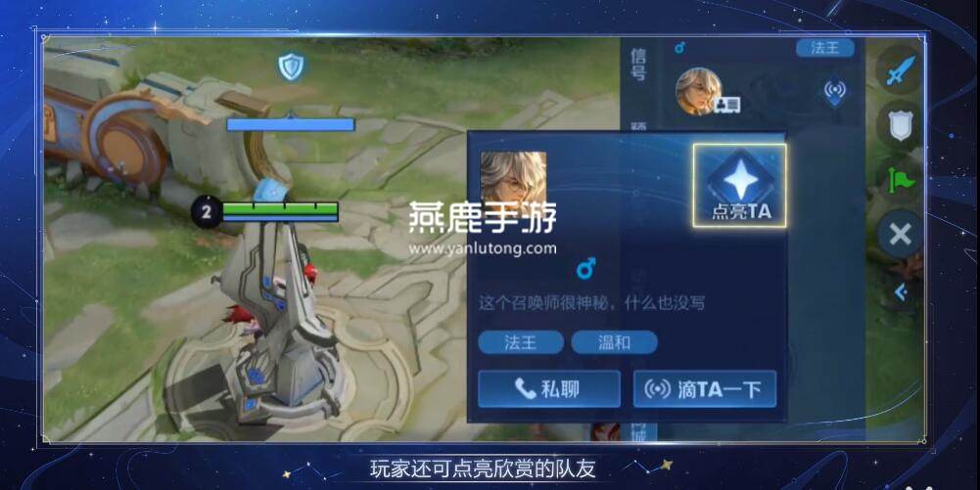Switch to the 信号 tab
The height and width of the screenshot is (490, 980).
[638, 65]
